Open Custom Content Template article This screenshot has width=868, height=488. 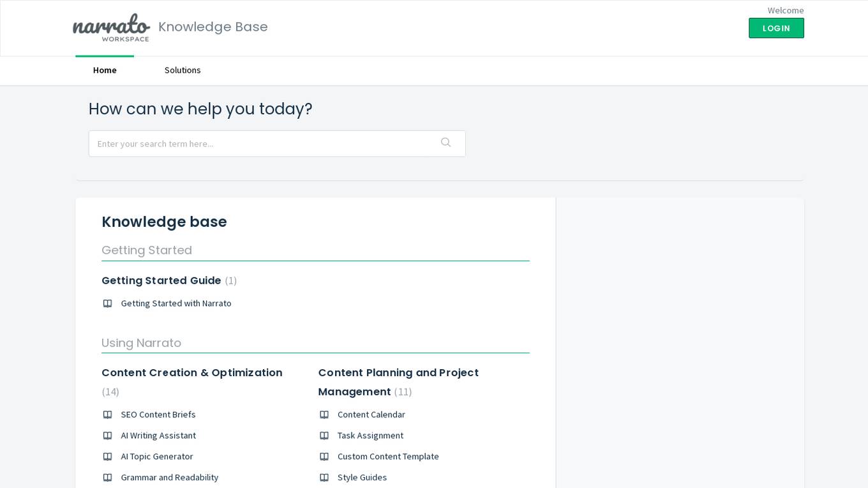[x=388, y=457]
